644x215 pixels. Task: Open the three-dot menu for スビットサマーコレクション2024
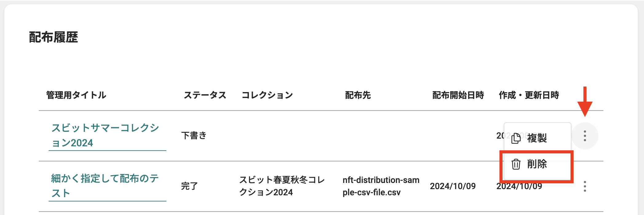(x=585, y=136)
